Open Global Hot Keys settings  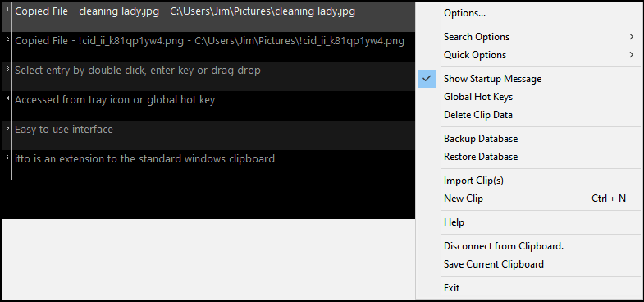(478, 97)
